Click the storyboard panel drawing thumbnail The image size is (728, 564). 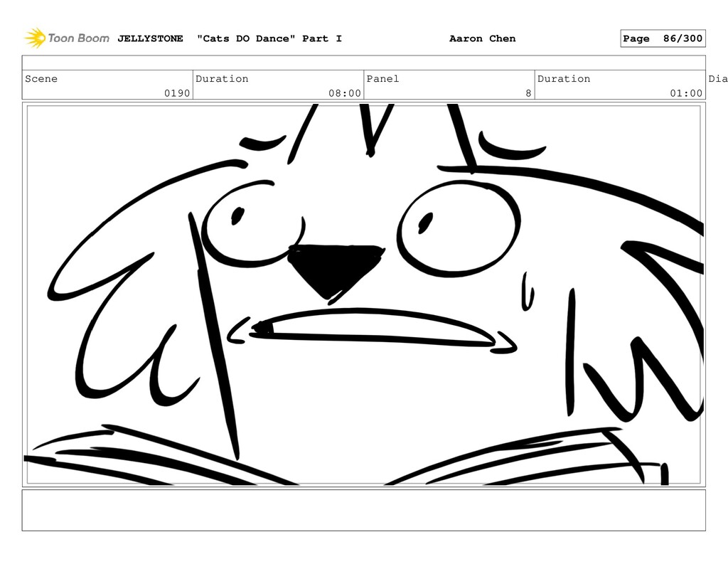(363, 294)
